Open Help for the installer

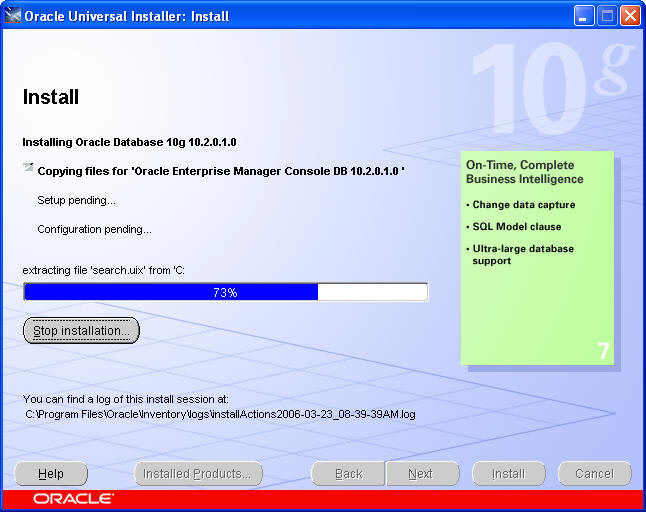[x=51, y=474]
